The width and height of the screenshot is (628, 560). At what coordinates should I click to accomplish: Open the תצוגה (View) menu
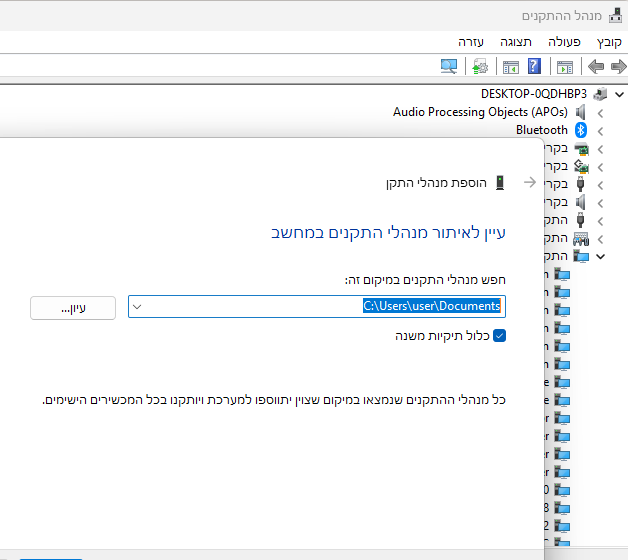(x=516, y=42)
